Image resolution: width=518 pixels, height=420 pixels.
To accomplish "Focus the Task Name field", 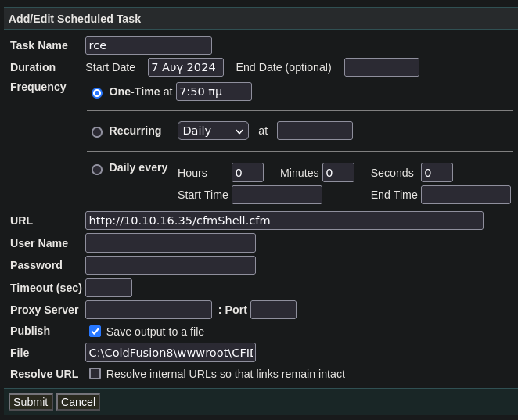I will (x=149, y=45).
